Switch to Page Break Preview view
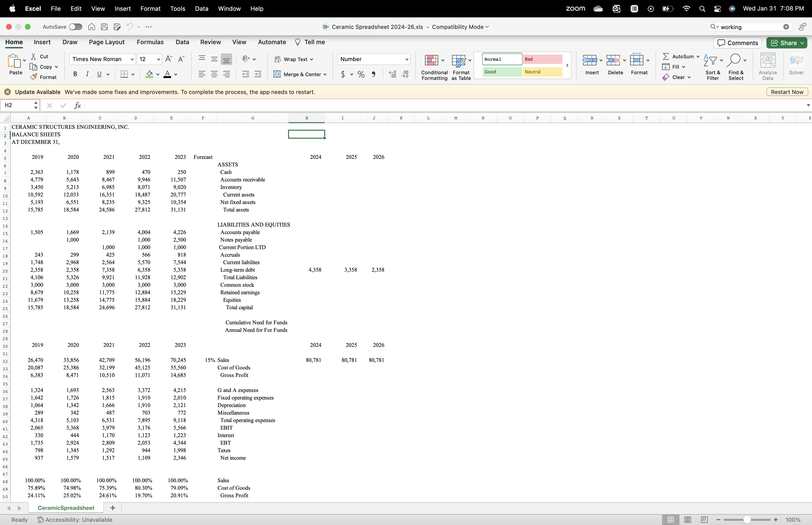Screen dimensions: 812x525 [x=704, y=520]
